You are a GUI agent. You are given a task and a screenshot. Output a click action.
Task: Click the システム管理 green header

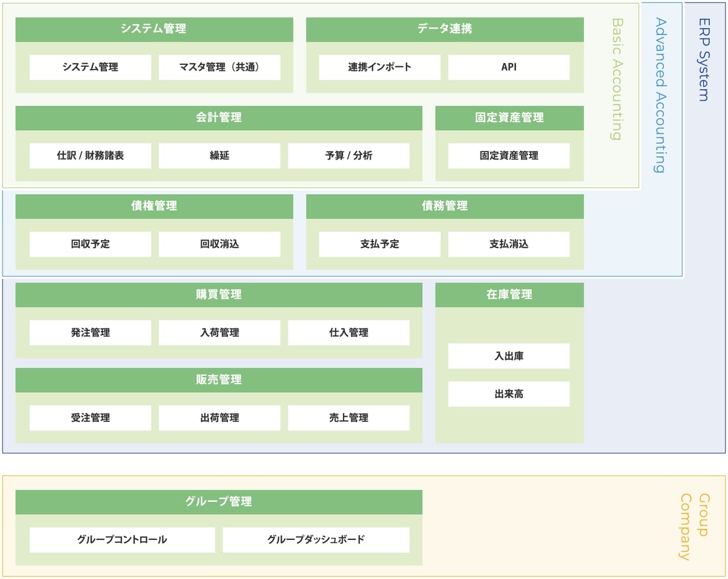pos(154,29)
